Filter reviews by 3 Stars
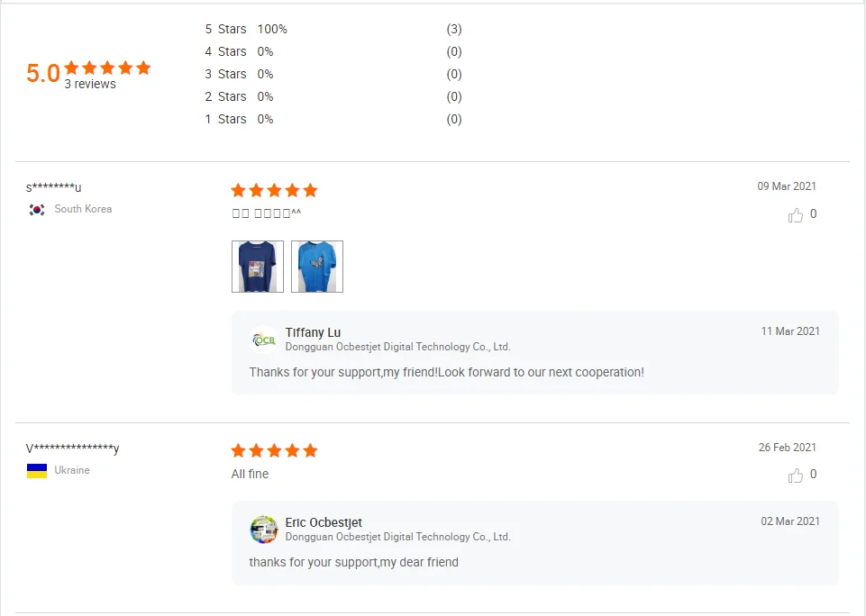This screenshot has height=616, width=866. 225,74
